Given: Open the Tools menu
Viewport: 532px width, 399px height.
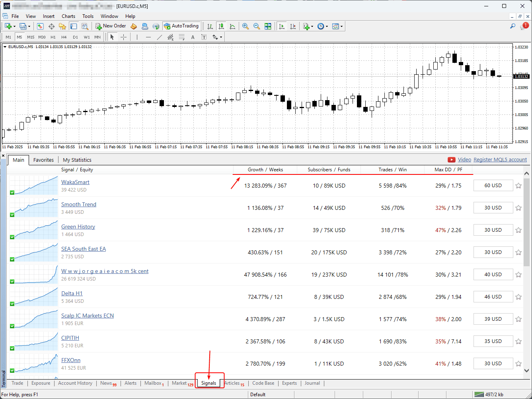Looking at the screenshot, I should (88, 16).
